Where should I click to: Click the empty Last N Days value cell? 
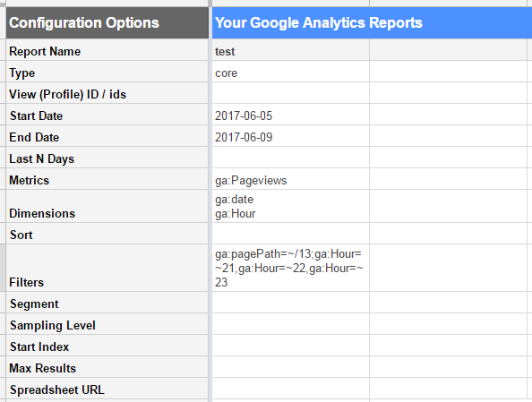point(290,158)
